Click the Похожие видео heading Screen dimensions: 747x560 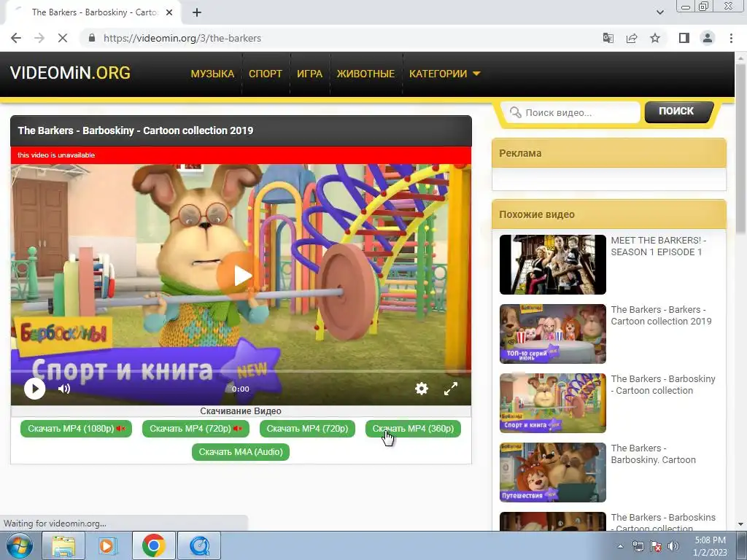(537, 214)
